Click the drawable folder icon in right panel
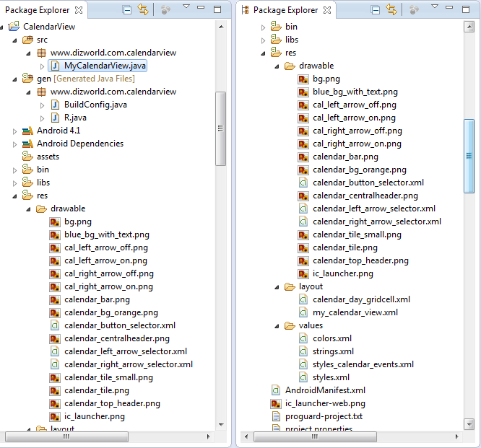 click(x=290, y=66)
